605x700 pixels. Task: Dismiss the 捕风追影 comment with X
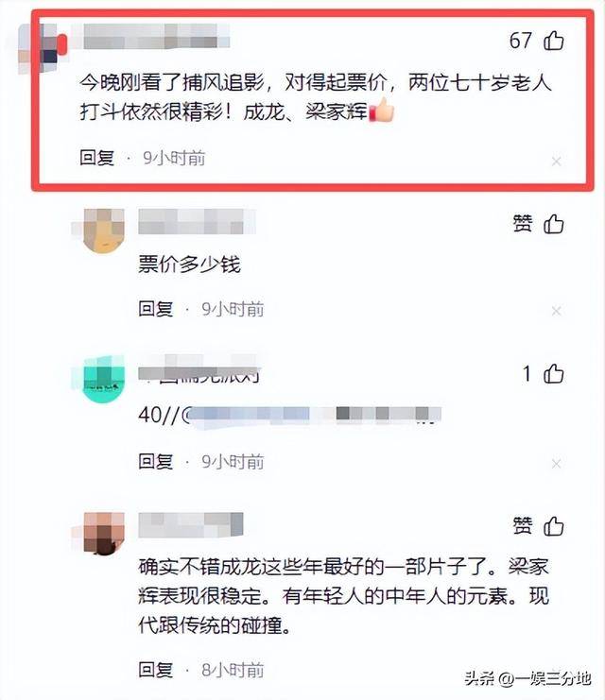point(556,162)
